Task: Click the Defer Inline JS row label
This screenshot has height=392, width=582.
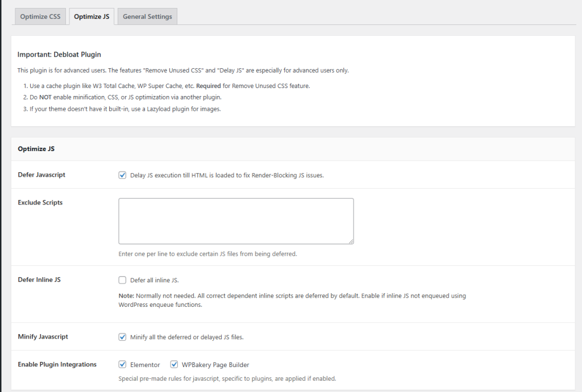Action: tap(39, 280)
